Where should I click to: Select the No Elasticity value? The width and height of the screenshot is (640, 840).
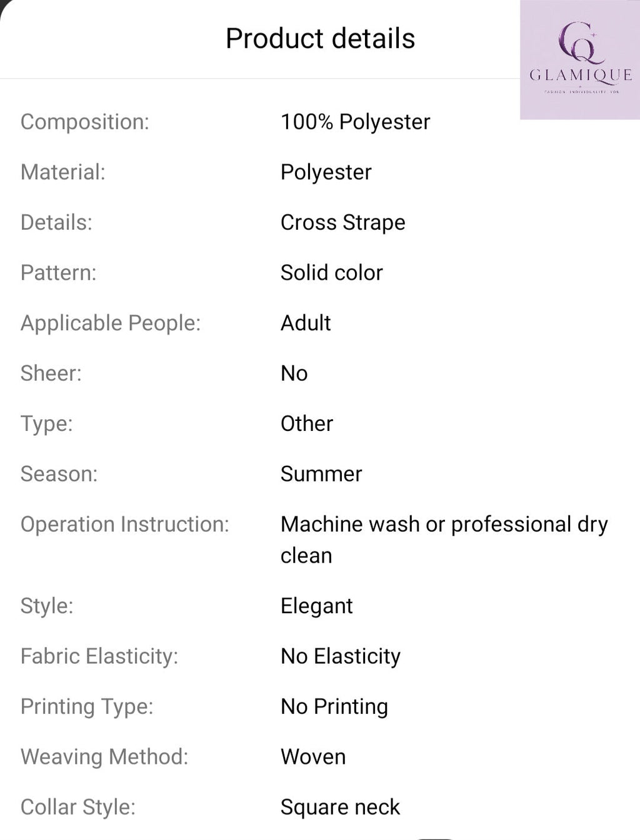point(341,656)
